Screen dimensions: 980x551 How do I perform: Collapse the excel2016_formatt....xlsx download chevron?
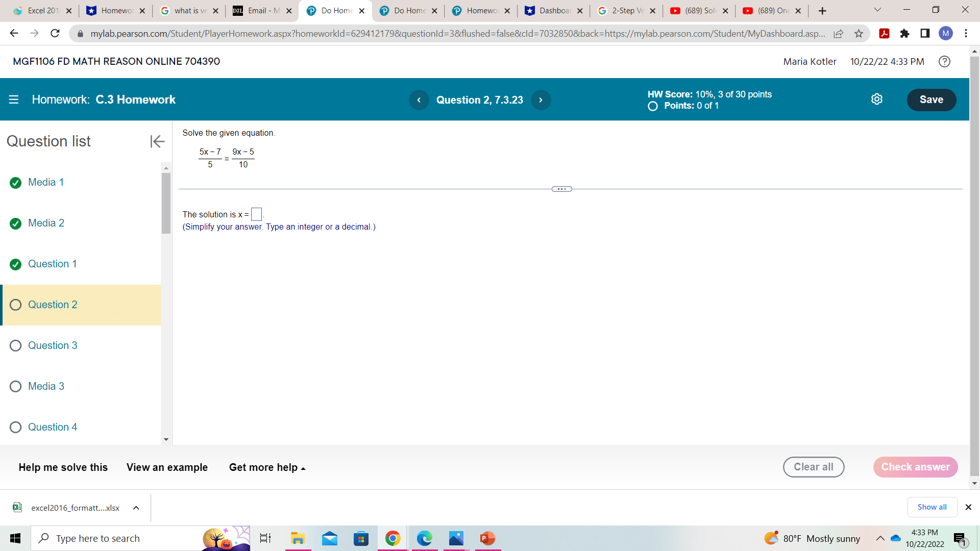tap(136, 508)
